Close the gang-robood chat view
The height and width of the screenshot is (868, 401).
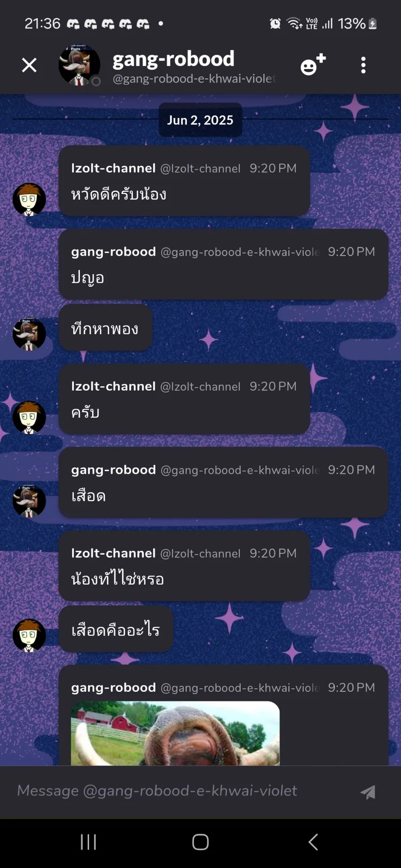(29, 65)
